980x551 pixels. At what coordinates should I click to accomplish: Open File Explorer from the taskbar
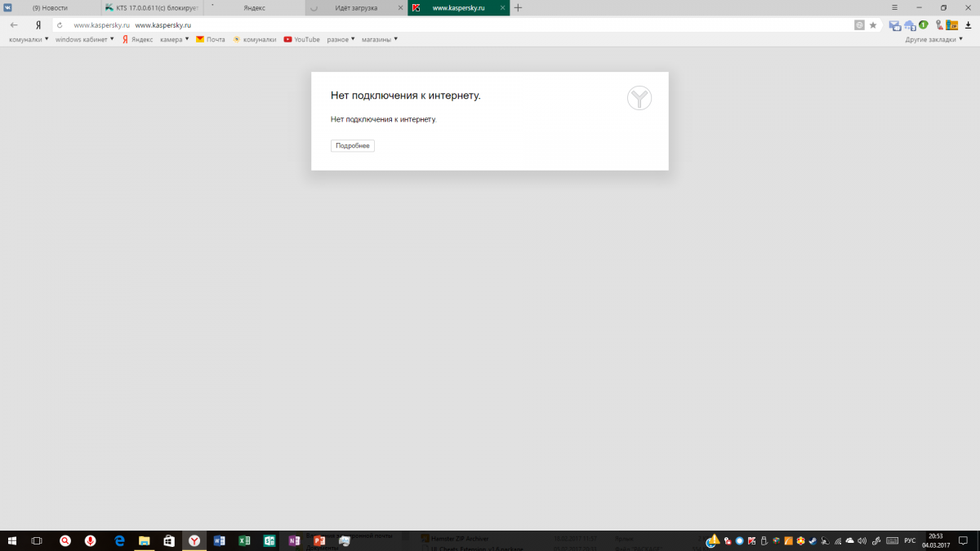pos(144,540)
